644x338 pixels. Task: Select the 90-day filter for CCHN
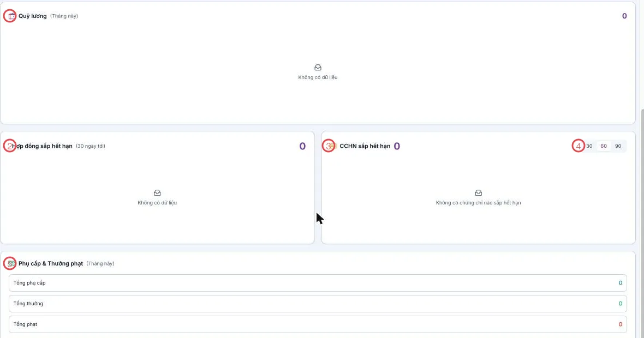click(618, 146)
